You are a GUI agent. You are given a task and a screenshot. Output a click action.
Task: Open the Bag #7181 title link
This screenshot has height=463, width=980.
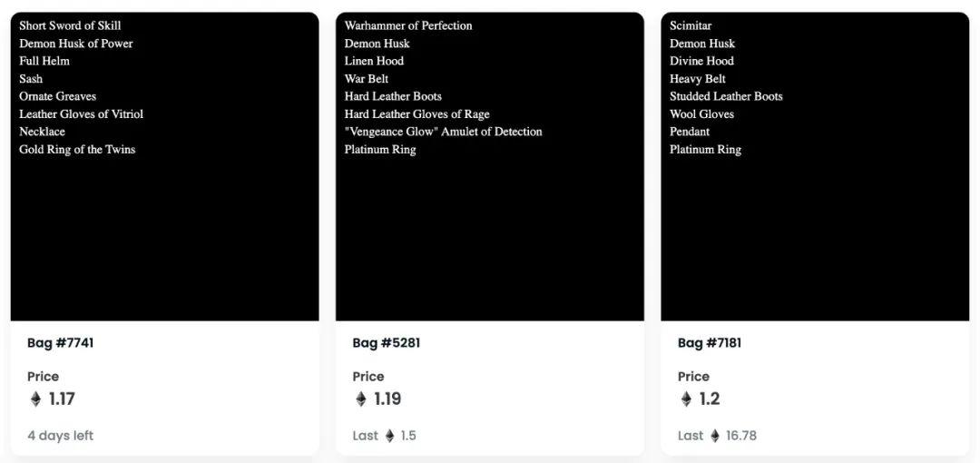click(x=711, y=343)
